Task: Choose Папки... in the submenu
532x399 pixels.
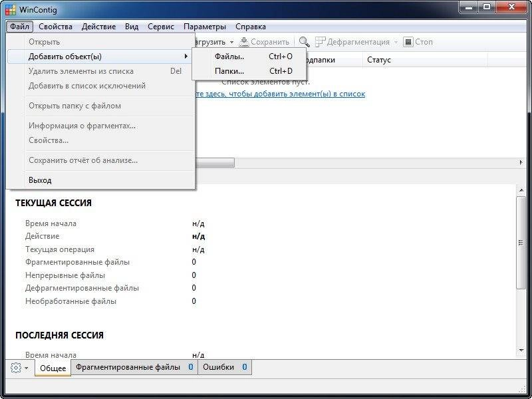Action: click(249, 71)
